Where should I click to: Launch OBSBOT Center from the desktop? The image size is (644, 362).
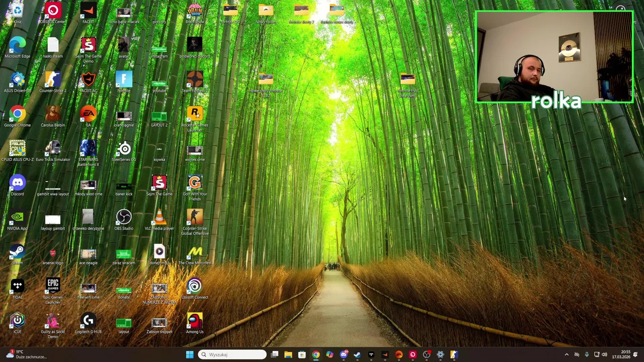tap(53, 14)
